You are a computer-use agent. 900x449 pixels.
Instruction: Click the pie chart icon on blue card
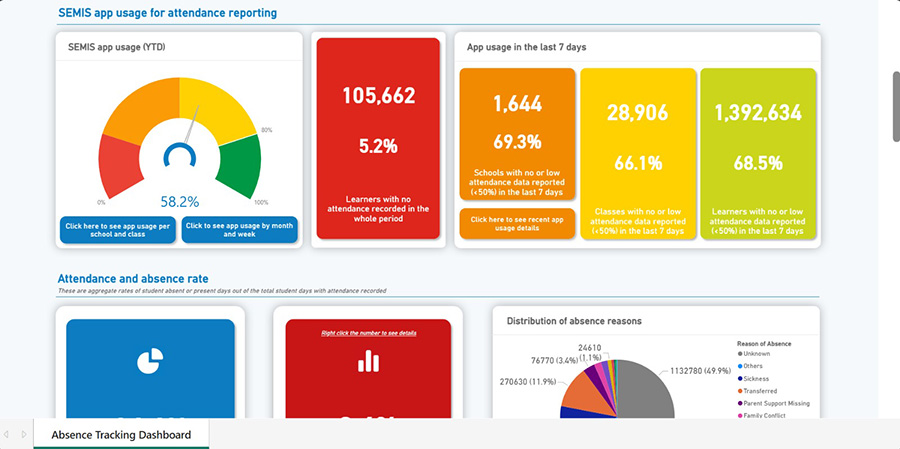tap(151, 362)
